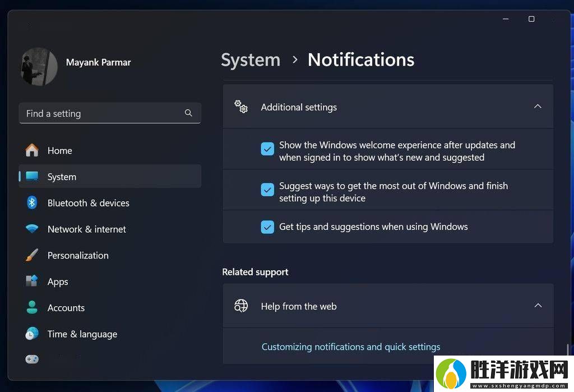Click the Home icon in sidebar

click(x=32, y=150)
